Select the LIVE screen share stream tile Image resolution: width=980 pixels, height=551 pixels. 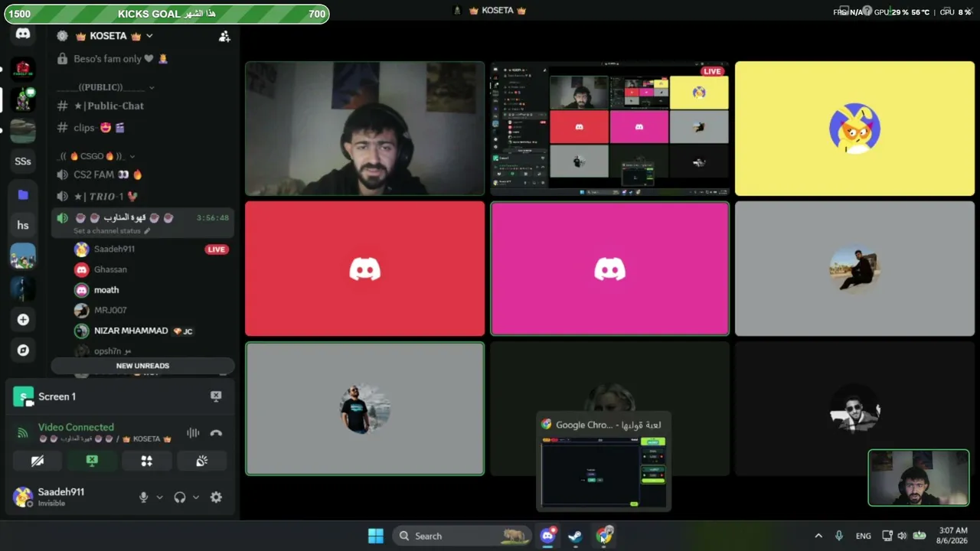[609, 129]
